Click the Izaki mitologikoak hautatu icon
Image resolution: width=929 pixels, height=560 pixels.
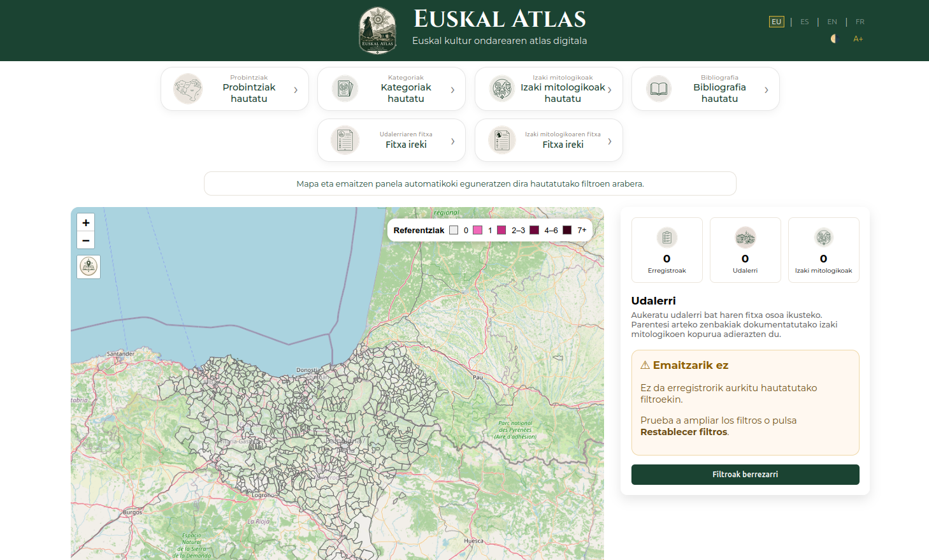click(x=502, y=89)
